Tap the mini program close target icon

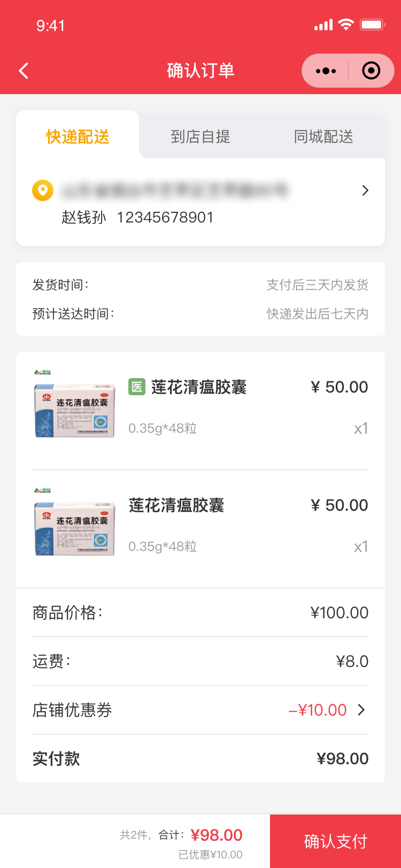coord(371,71)
